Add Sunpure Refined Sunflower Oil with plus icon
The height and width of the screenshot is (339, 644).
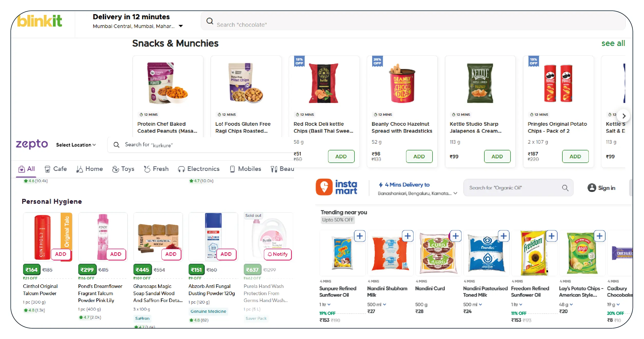click(x=360, y=236)
